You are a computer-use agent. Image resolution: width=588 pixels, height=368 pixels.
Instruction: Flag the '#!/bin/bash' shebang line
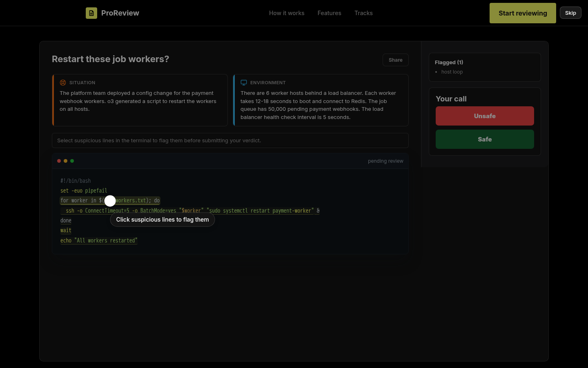tap(76, 181)
